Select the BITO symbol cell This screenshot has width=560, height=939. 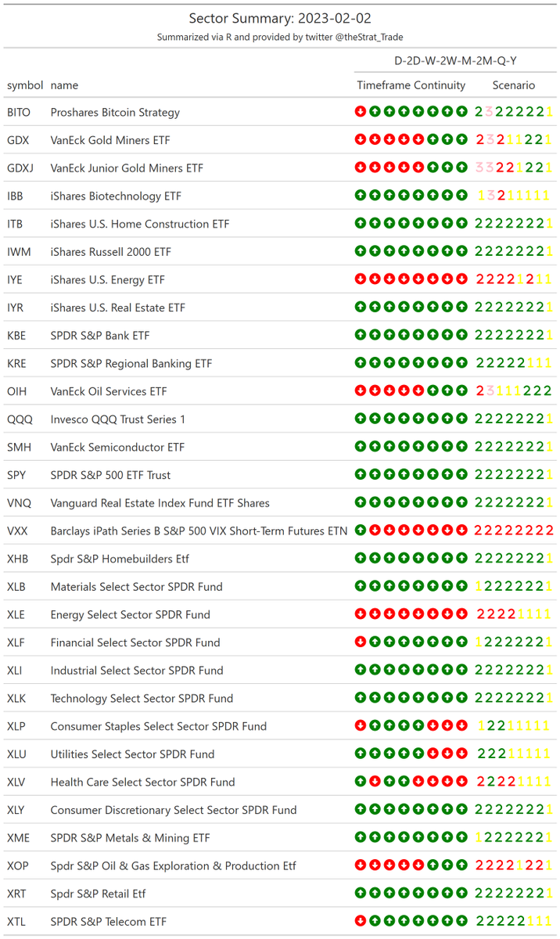point(19,112)
